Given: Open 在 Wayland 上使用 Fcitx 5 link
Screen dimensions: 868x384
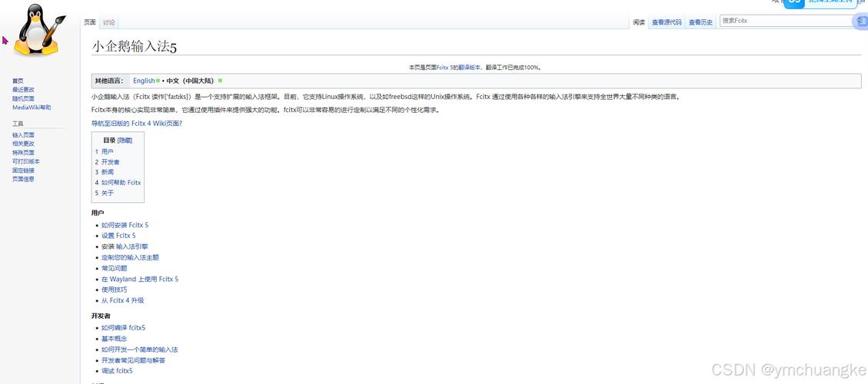Looking at the screenshot, I should (x=140, y=280).
